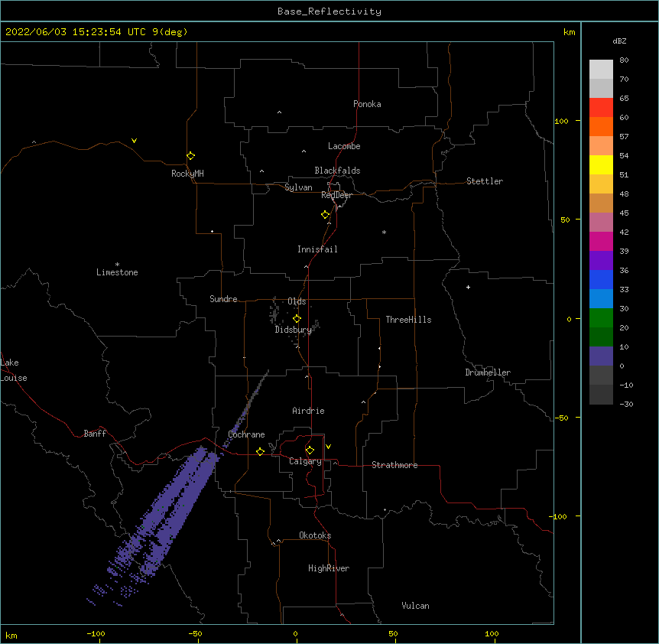Click the 65 value on dBZ legend

point(624,99)
